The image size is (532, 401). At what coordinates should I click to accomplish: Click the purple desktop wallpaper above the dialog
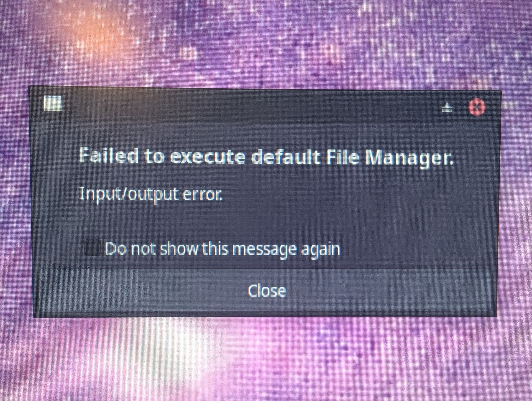[266, 42]
